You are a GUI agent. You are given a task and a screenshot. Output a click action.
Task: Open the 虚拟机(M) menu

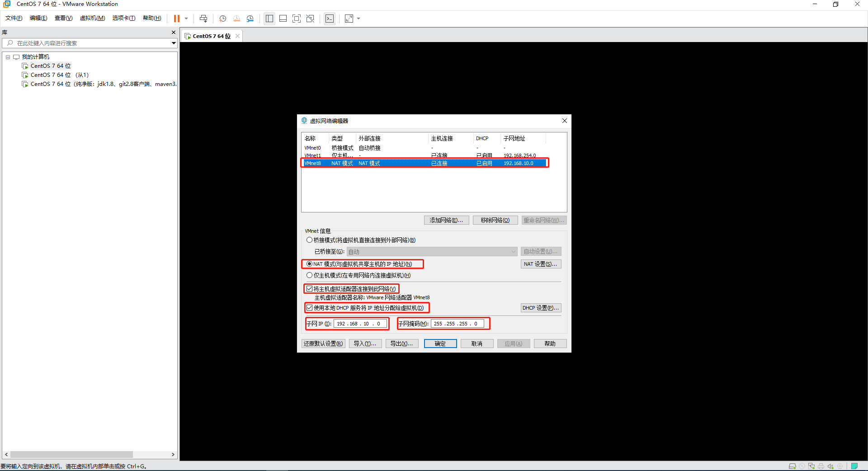click(x=92, y=18)
